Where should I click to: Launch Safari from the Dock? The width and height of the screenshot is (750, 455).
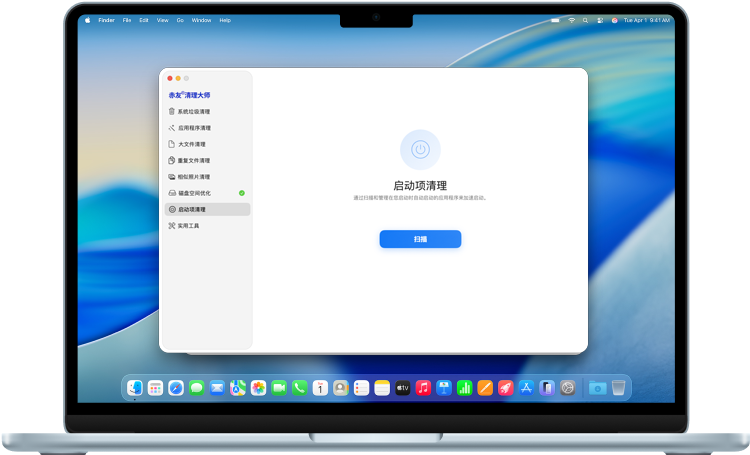(x=176, y=388)
